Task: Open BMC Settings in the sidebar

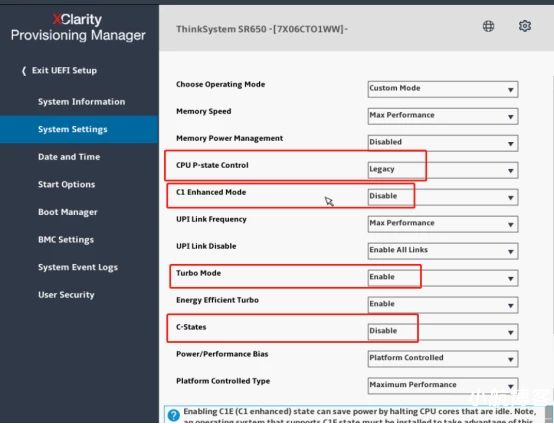Action: pyautogui.click(x=66, y=240)
